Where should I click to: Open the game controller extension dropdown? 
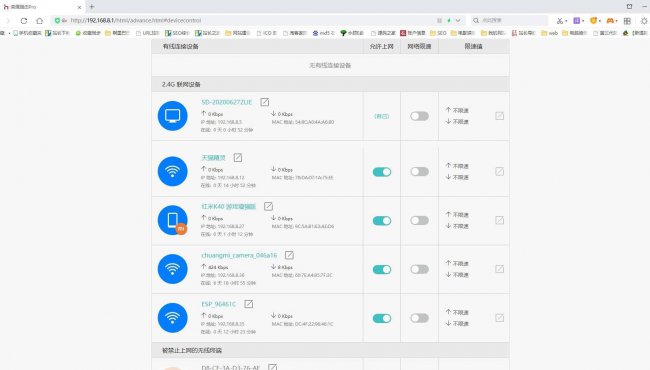pos(616,21)
